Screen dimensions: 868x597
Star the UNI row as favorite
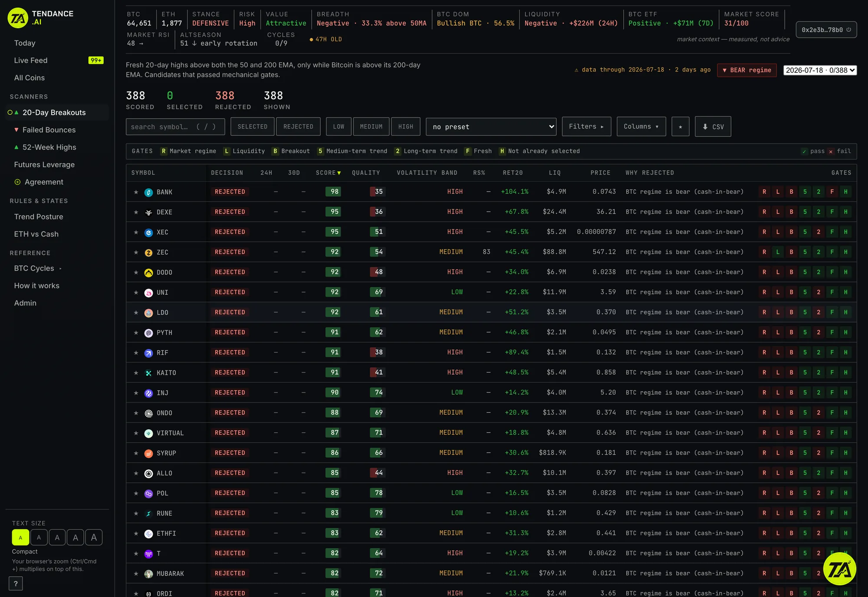click(136, 293)
